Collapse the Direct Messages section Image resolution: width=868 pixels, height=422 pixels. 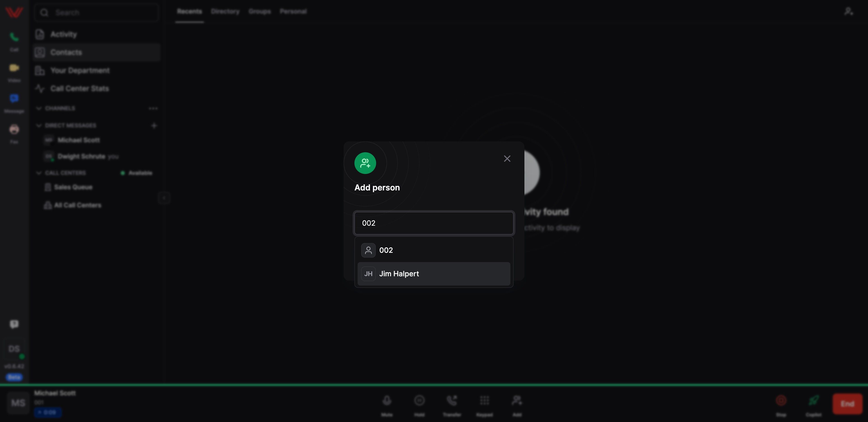(39, 126)
